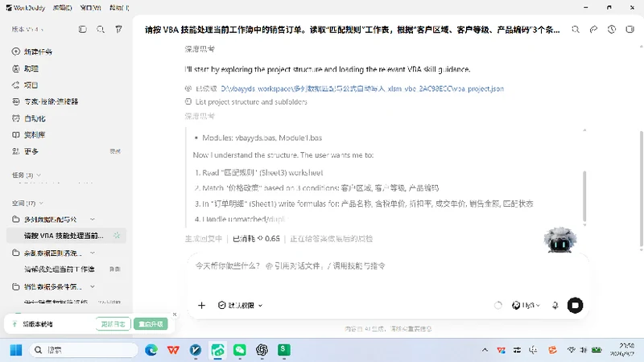Click the 重启升级 restart upgrade button

(x=151, y=324)
